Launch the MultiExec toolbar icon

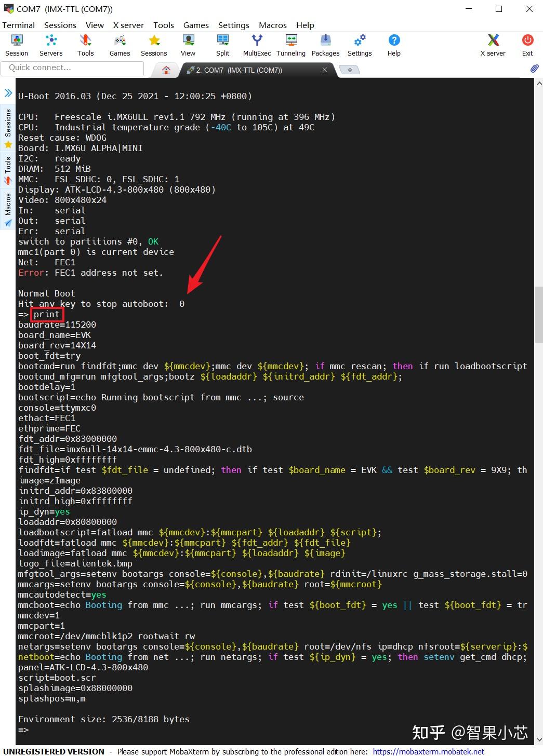coord(257,45)
